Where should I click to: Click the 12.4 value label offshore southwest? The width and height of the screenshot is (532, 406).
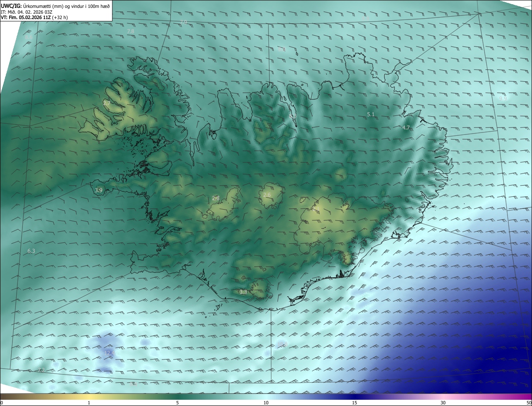(x=110, y=353)
